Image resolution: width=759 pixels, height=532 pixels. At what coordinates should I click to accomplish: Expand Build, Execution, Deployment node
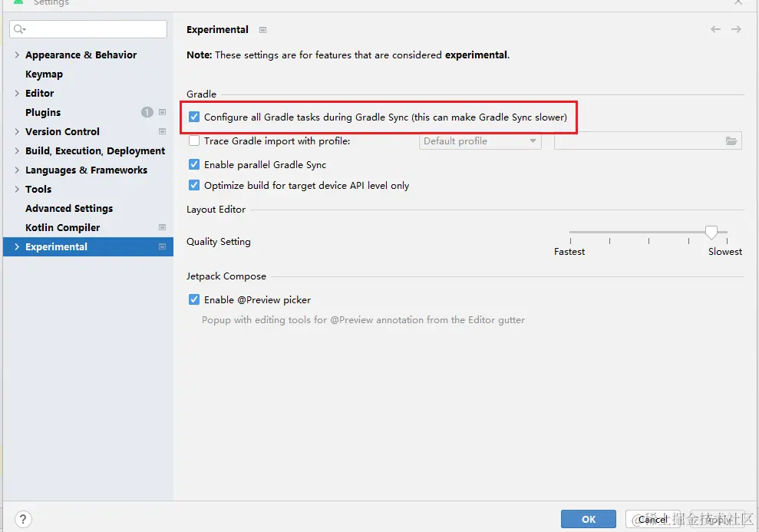click(x=17, y=150)
